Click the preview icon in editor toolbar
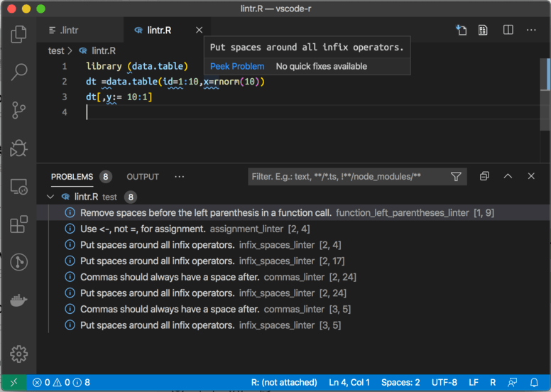 coord(483,30)
